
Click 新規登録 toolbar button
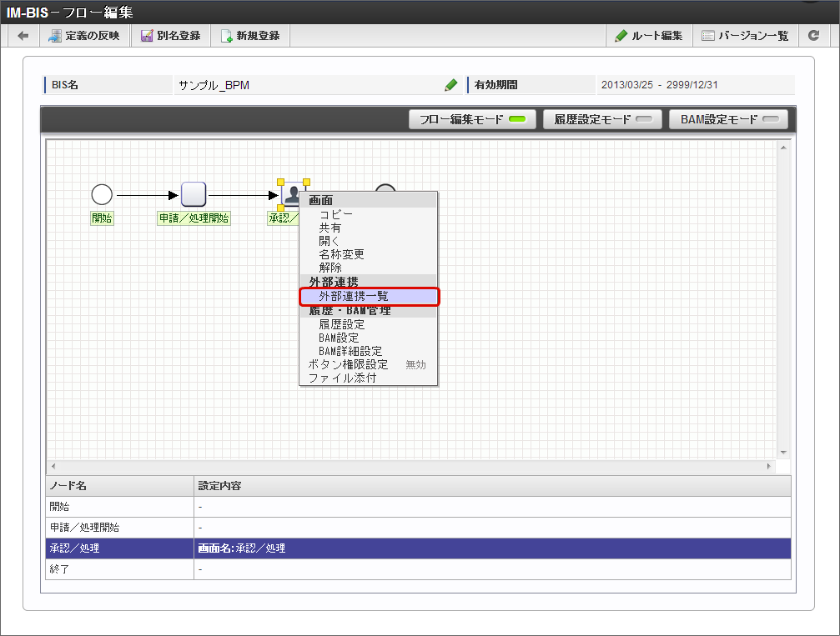(x=251, y=36)
